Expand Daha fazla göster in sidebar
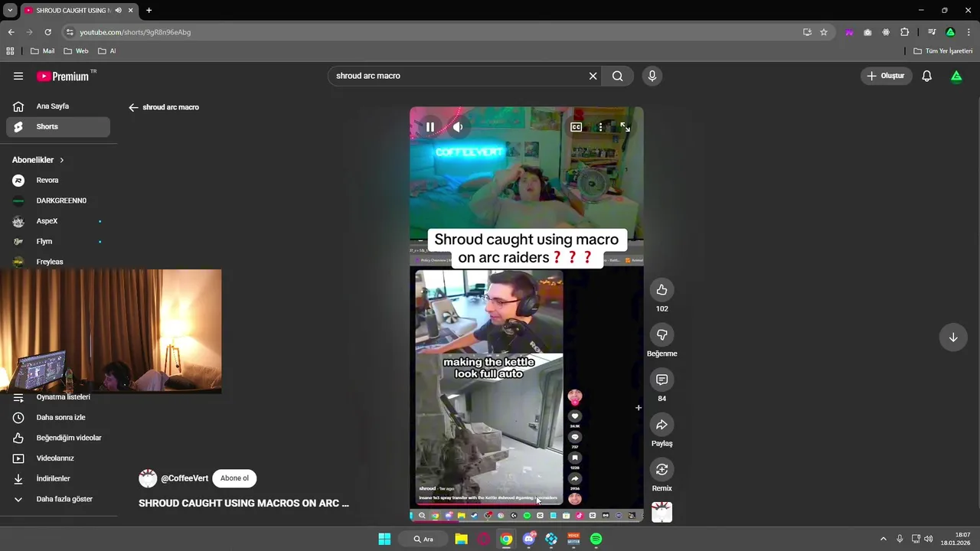Image resolution: width=980 pixels, height=551 pixels. pos(58,499)
